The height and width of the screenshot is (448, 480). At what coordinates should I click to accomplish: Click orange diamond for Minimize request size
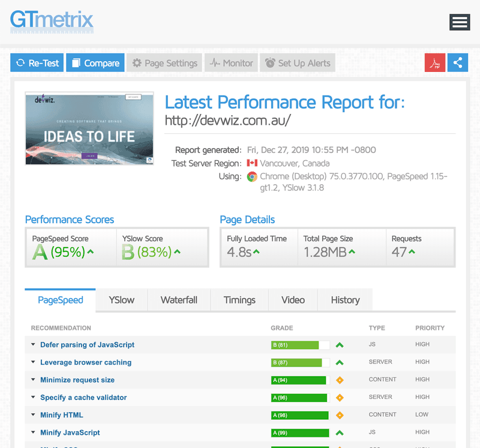[x=340, y=380]
